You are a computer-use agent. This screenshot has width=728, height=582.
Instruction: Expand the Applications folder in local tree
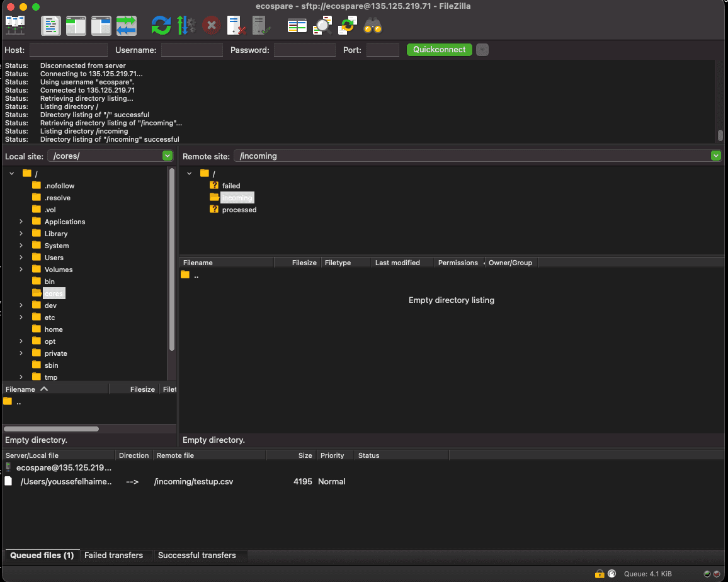(21, 222)
